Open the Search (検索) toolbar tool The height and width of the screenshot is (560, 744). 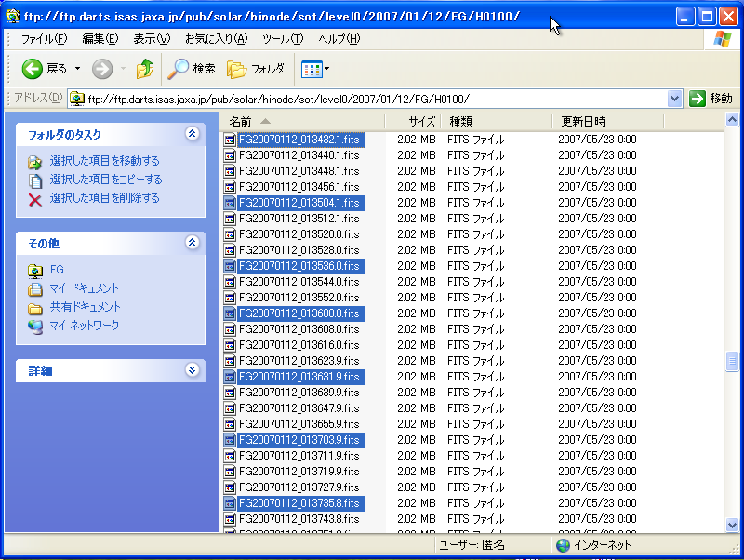click(192, 69)
